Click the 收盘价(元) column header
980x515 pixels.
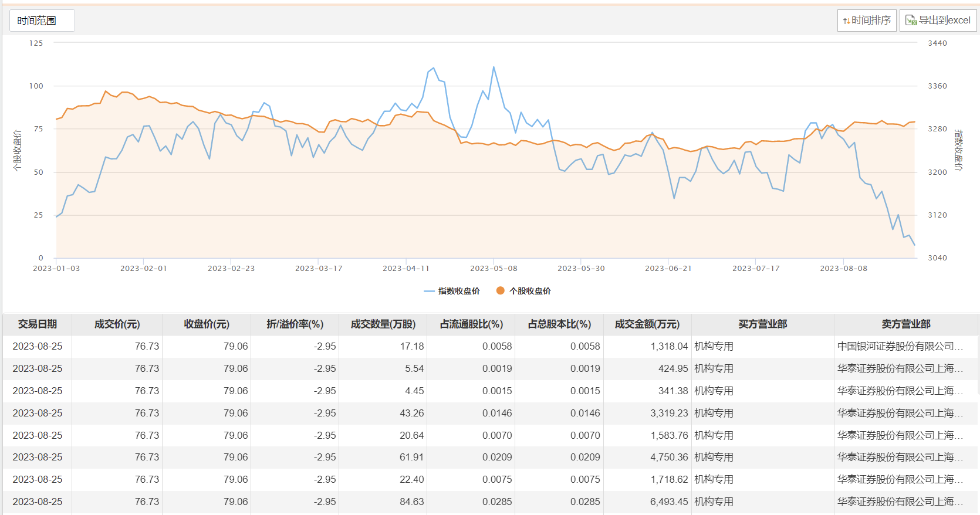click(207, 324)
